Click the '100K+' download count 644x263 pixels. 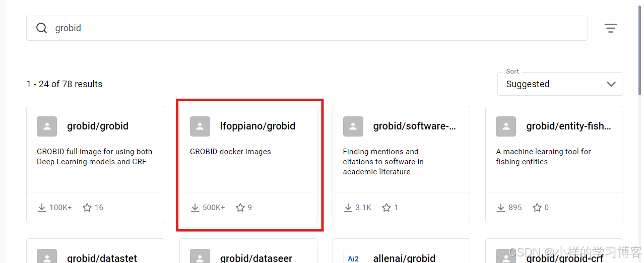pos(60,208)
